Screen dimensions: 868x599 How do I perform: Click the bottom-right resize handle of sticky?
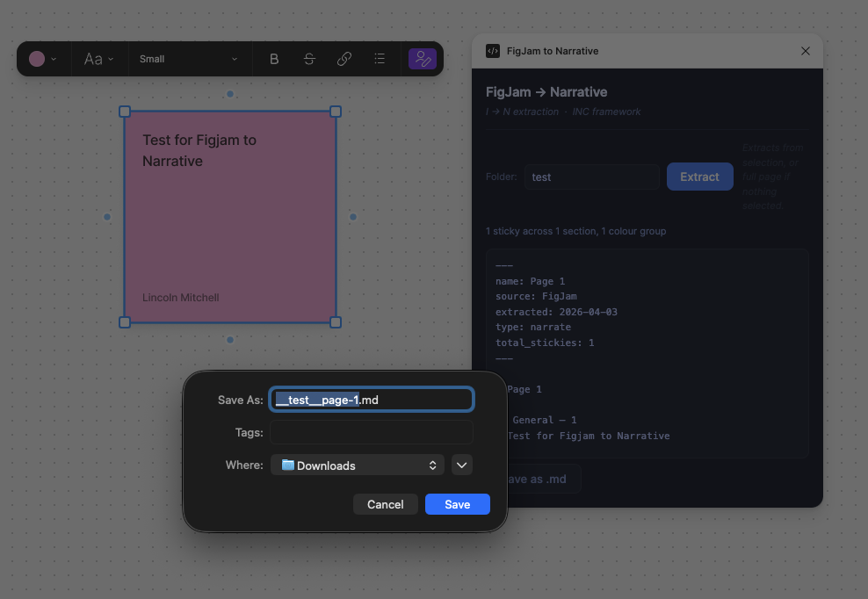(x=336, y=322)
